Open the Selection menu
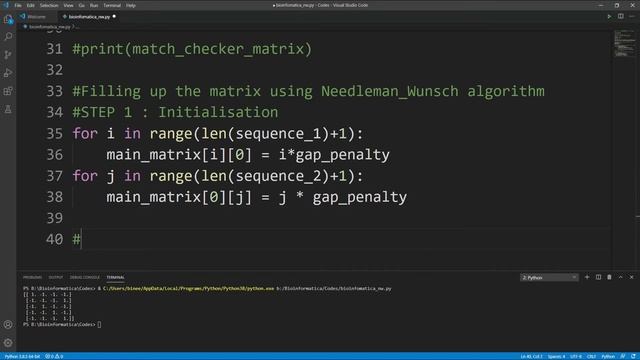 click(49, 5)
